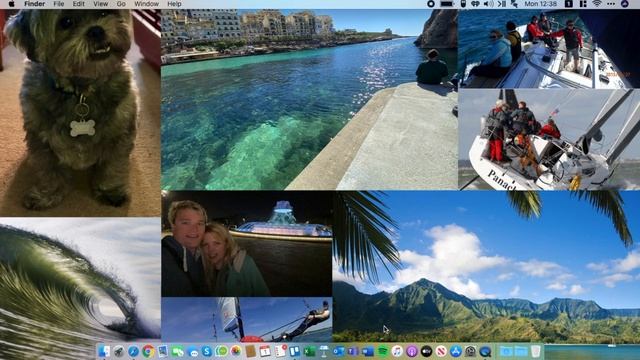Launch Microsoft Outlook from the Dock
The image size is (640, 360).
[339, 351]
